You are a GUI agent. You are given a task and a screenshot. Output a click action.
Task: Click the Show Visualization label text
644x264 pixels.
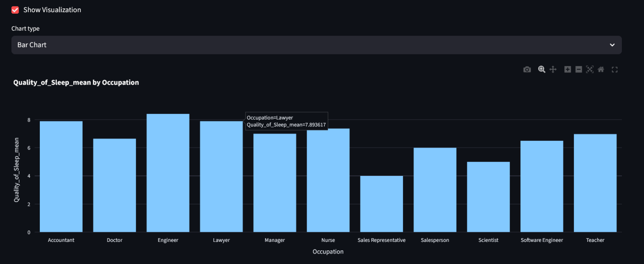52,10
